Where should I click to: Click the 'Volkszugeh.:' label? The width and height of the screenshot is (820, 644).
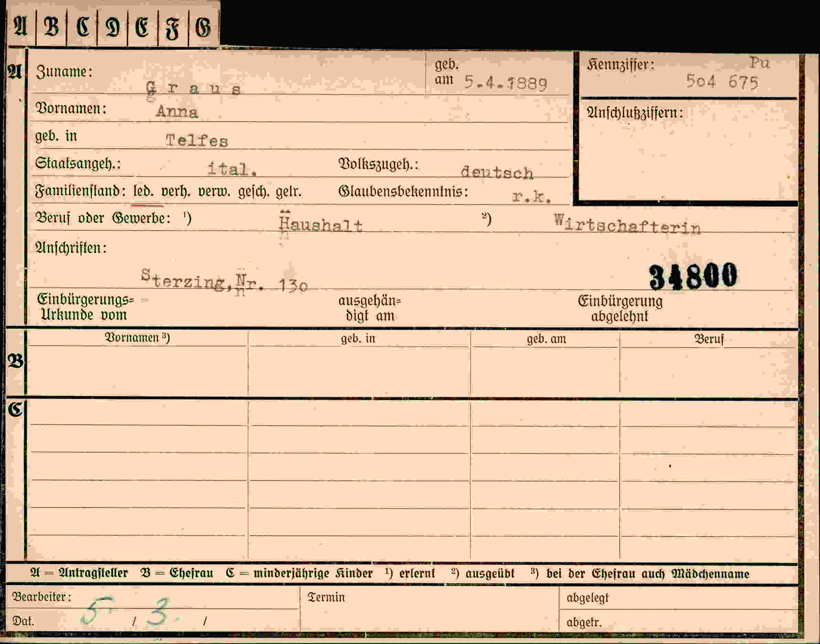click(x=378, y=165)
